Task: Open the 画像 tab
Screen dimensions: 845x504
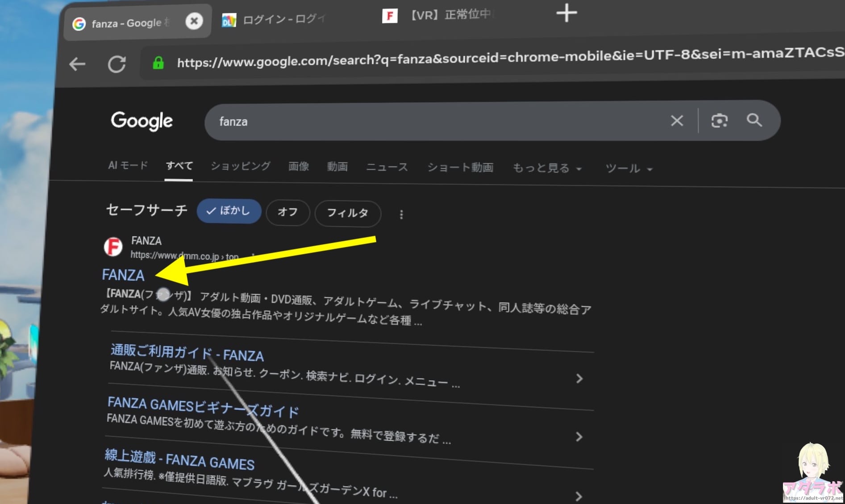Action: 299,167
